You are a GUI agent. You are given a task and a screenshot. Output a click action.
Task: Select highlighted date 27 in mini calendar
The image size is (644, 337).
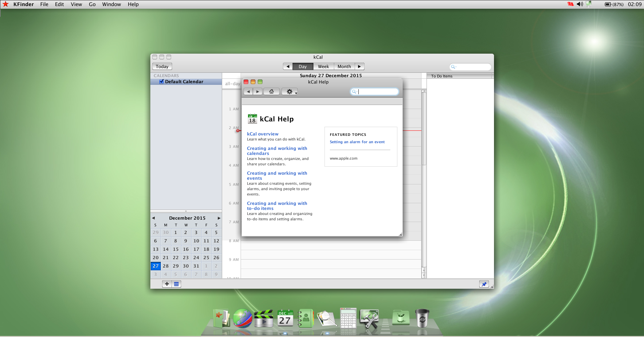point(156,266)
